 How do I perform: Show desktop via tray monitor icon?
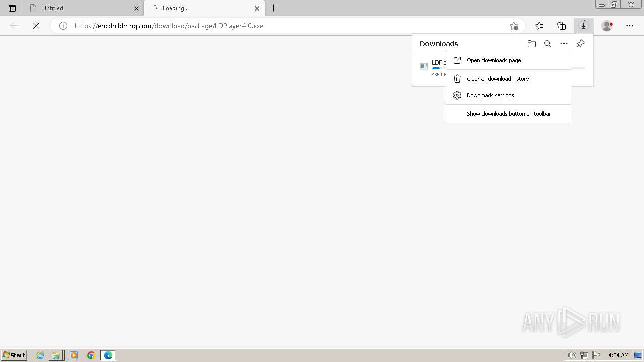tap(638, 355)
